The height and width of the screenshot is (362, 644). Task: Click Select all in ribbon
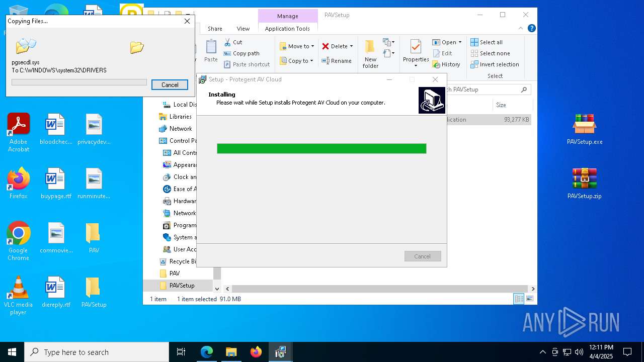click(487, 42)
